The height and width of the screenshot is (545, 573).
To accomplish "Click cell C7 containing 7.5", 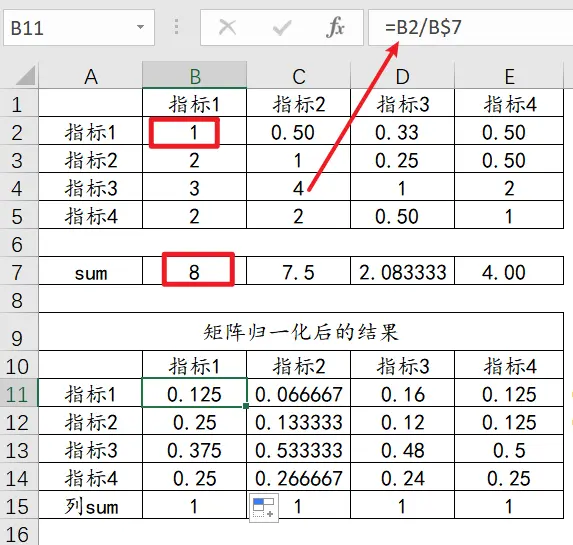I will pyautogui.click(x=298, y=271).
